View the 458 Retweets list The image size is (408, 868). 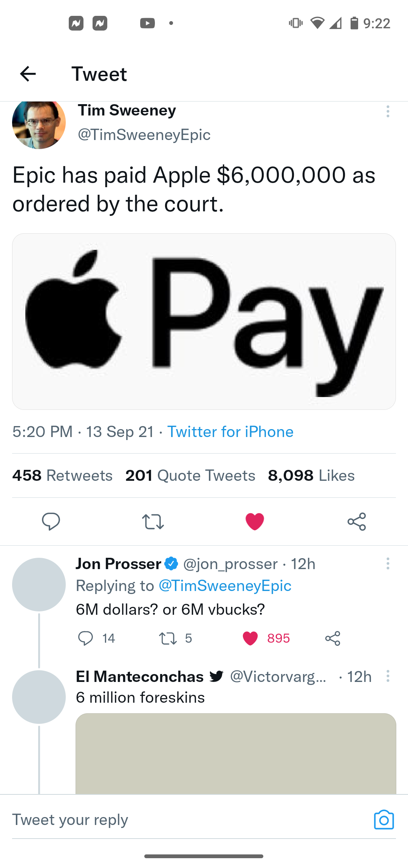(x=62, y=476)
